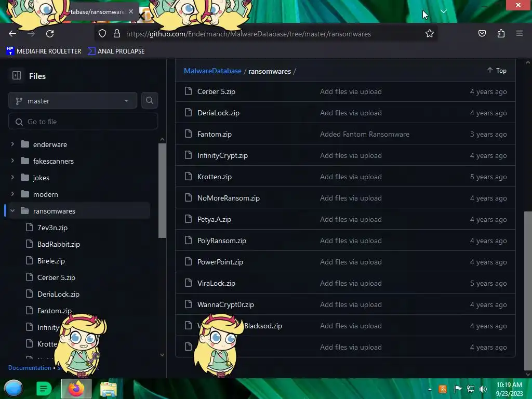Expand the enderware folder
Screen dimensions: 532x399
point(12,144)
